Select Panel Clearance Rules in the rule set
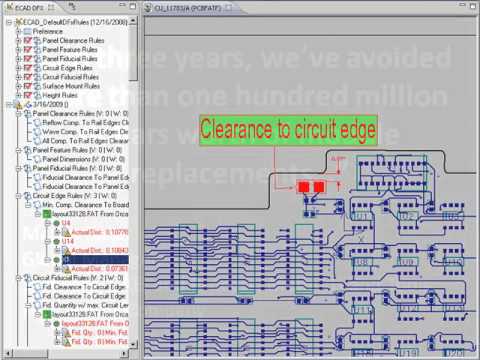480x360 pixels. click(x=73, y=40)
